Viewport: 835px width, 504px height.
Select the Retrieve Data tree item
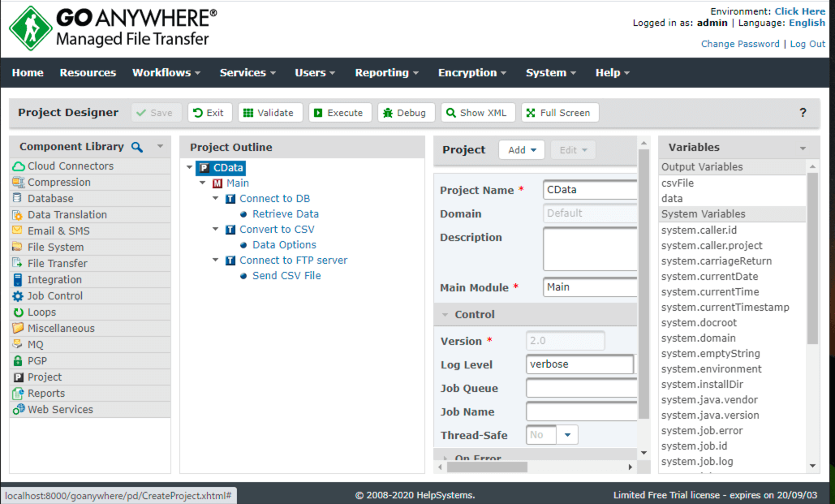click(286, 214)
